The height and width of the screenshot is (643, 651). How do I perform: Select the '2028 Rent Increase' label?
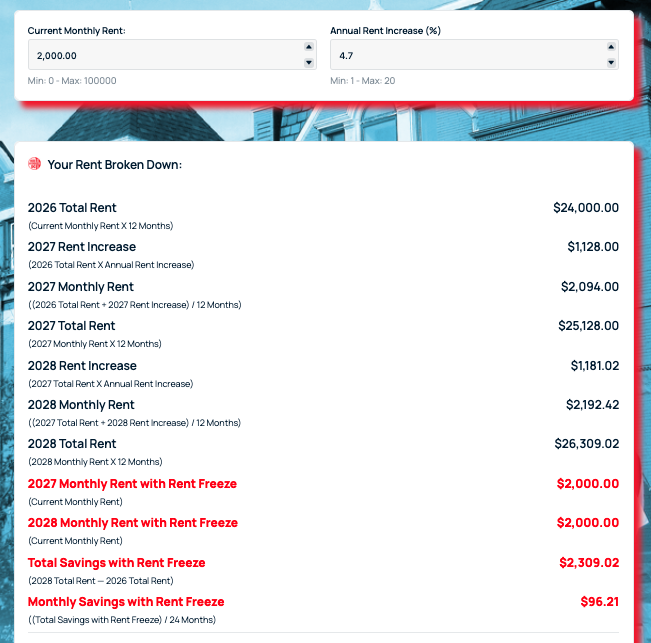point(82,366)
